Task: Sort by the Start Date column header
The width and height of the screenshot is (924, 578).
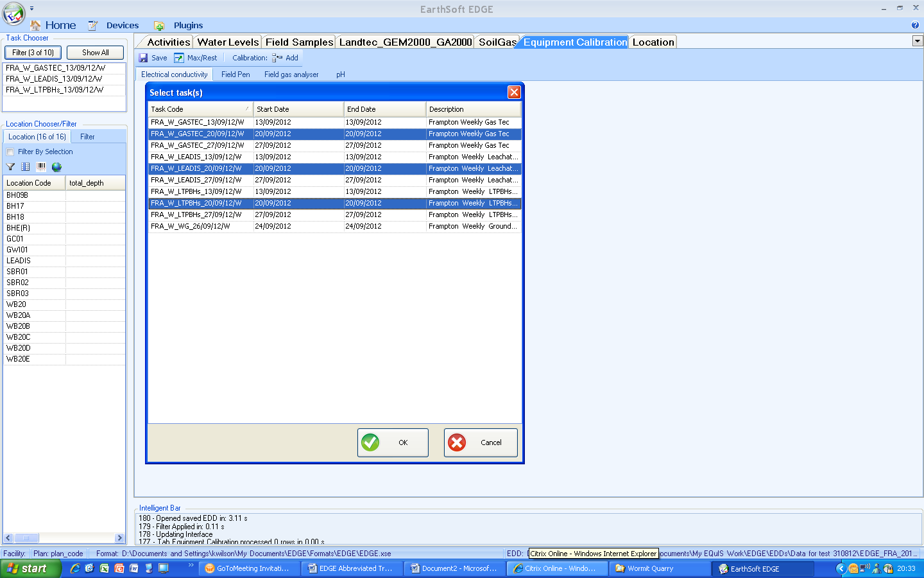Action: click(298, 109)
